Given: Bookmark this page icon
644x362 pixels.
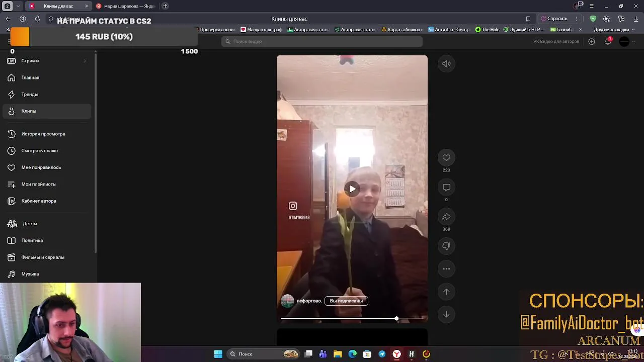Looking at the screenshot, I should tap(528, 19).
